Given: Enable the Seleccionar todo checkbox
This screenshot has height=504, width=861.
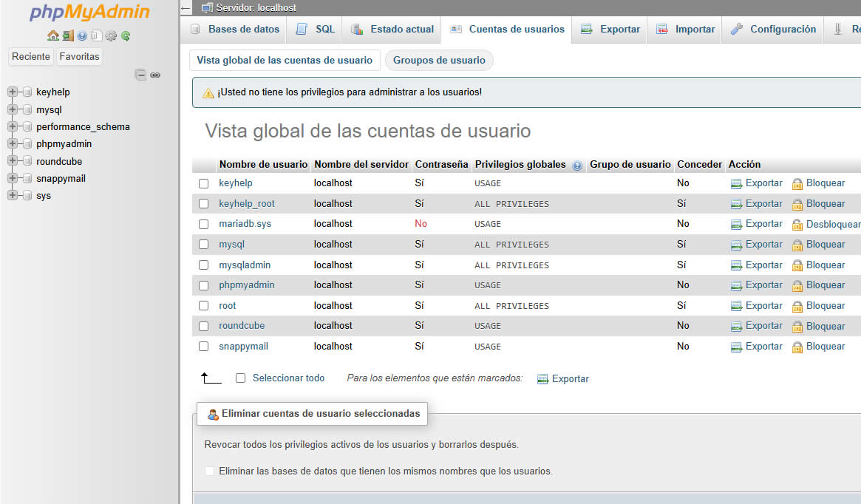Looking at the screenshot, I should (240, 378).
